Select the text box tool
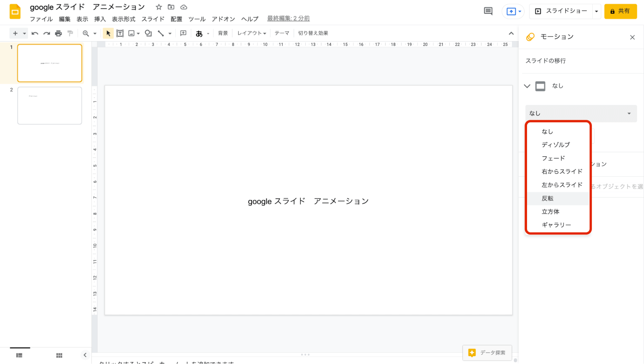This screenshot has height=364, width=644. pyautogui.click(x=120, y=33)
